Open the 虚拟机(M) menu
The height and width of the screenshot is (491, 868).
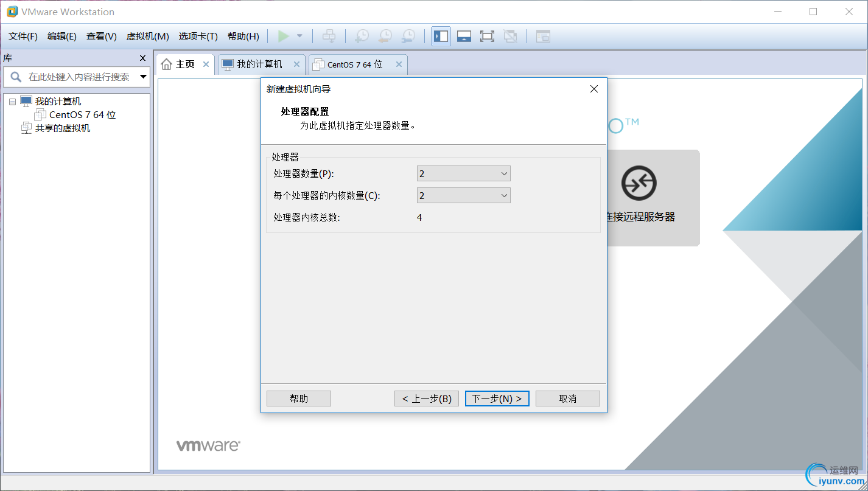(147, 37)
